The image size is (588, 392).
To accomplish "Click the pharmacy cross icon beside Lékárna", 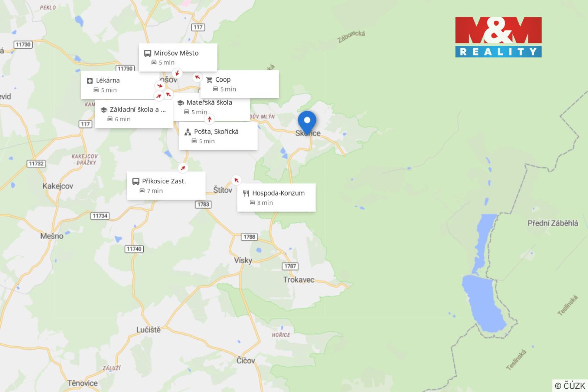I will coord(90,81).
